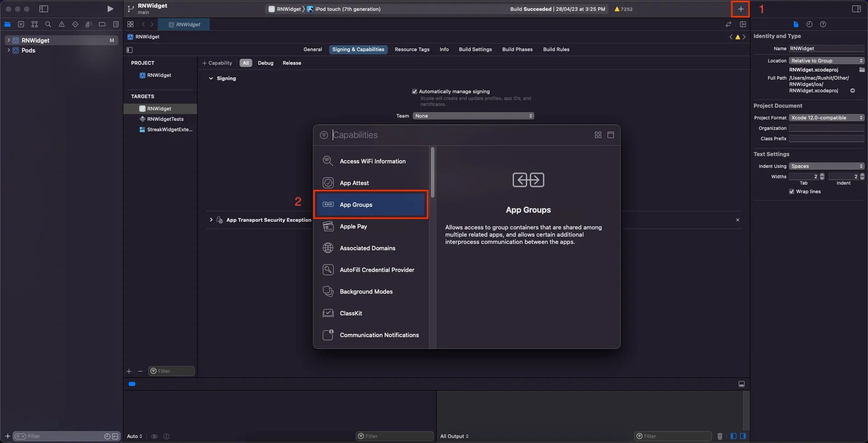This screenshot has height=443, width=868.
Task: Click the capabilities list scrollbar
Action: click(x=433, y=172)
